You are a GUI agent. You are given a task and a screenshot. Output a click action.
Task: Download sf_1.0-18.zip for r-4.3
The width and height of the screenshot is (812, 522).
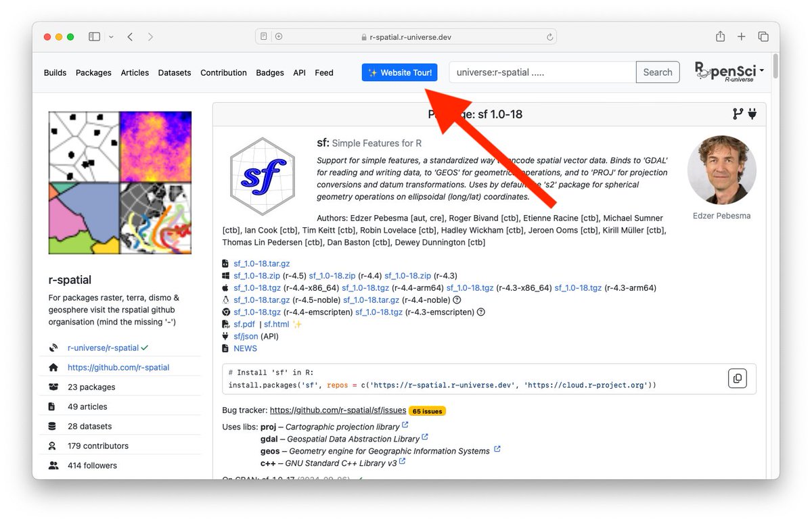coord(407,276)
